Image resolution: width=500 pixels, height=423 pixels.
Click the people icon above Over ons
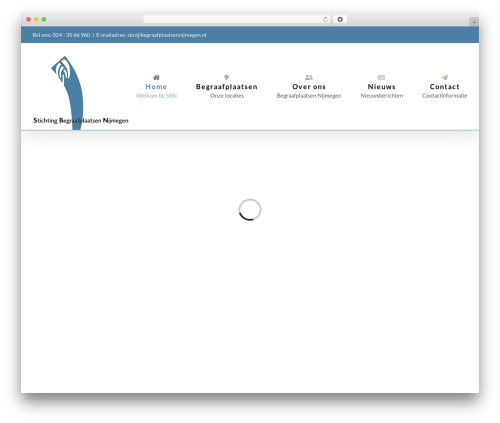pyautogui.click(x=309, y=77)
